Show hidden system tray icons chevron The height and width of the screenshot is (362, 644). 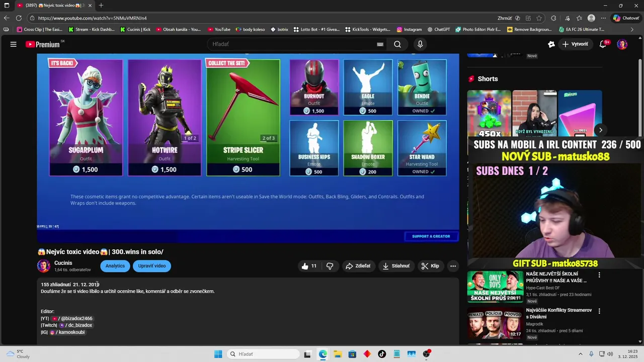(580, 354)
